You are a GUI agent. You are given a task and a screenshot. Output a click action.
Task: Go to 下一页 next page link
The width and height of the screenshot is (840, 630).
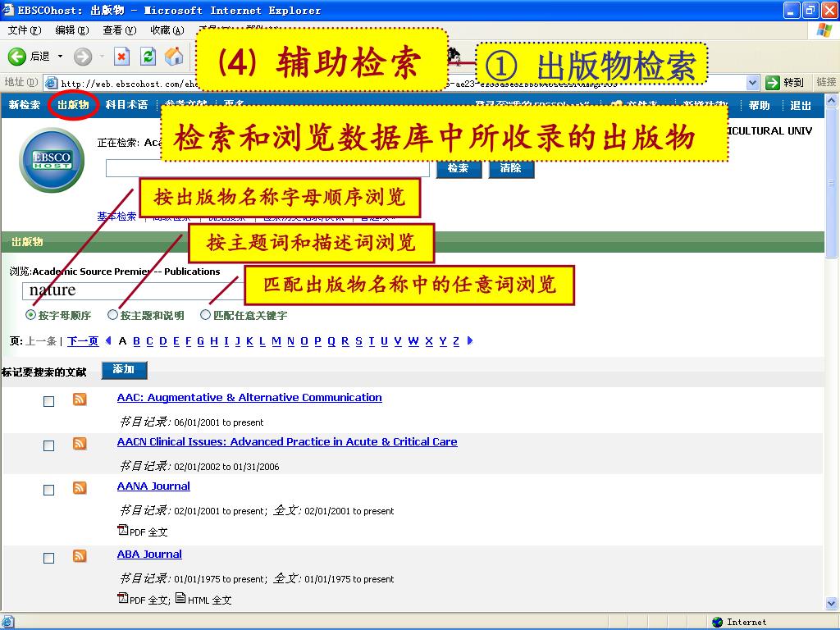click(83, 341)
